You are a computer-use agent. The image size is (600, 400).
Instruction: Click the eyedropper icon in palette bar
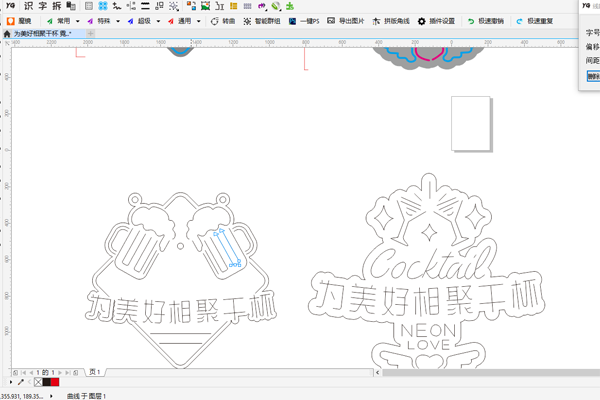[x=21, y=382]
